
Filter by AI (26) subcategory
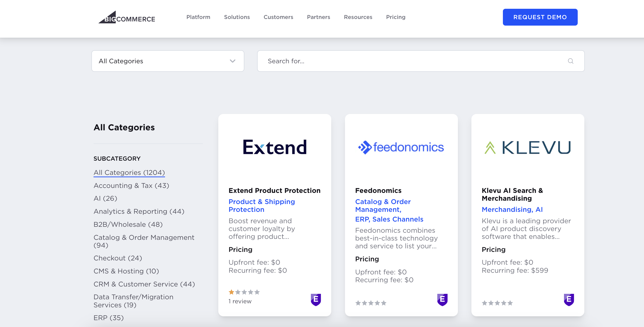tap(105, 198)
